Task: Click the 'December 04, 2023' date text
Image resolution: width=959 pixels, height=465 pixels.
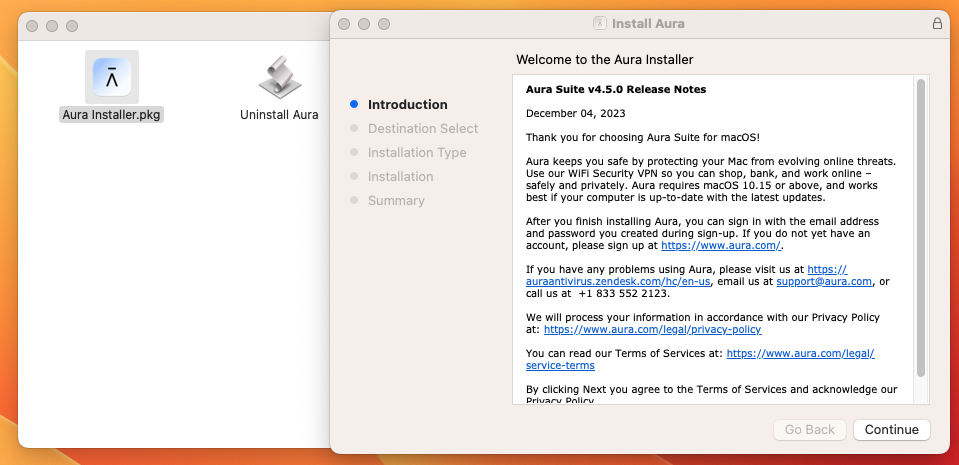Action: pyautogui.click(x=576, y=113)
